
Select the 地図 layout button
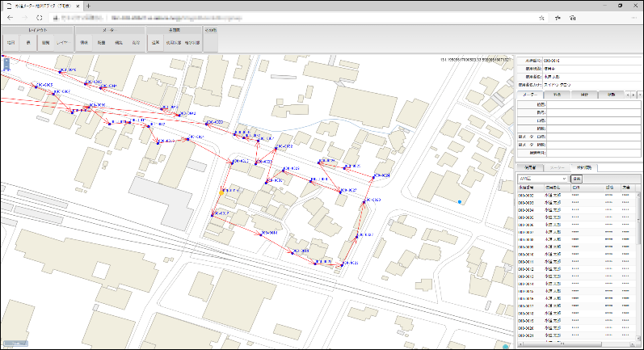pyautogui.click(x=11, y=43)
